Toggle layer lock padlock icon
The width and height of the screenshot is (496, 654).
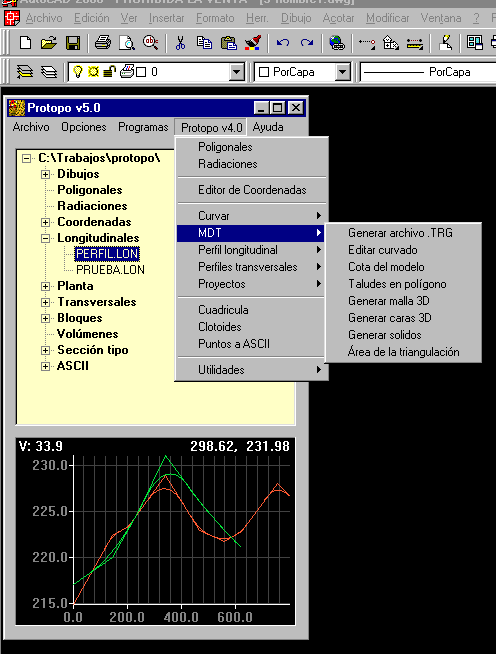(x=109, y=72)
